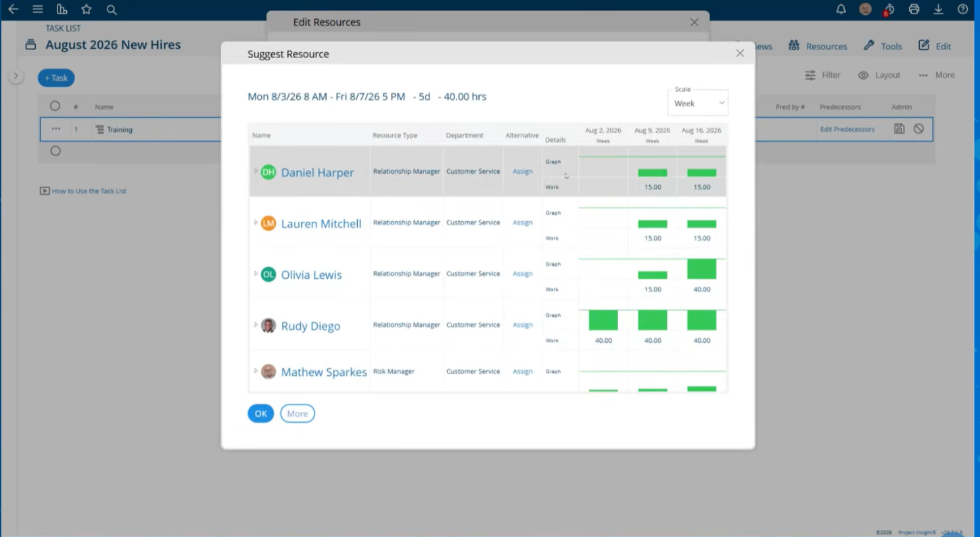Click the More button beside OK
980x537 pixels.
(x=298, y=414)
